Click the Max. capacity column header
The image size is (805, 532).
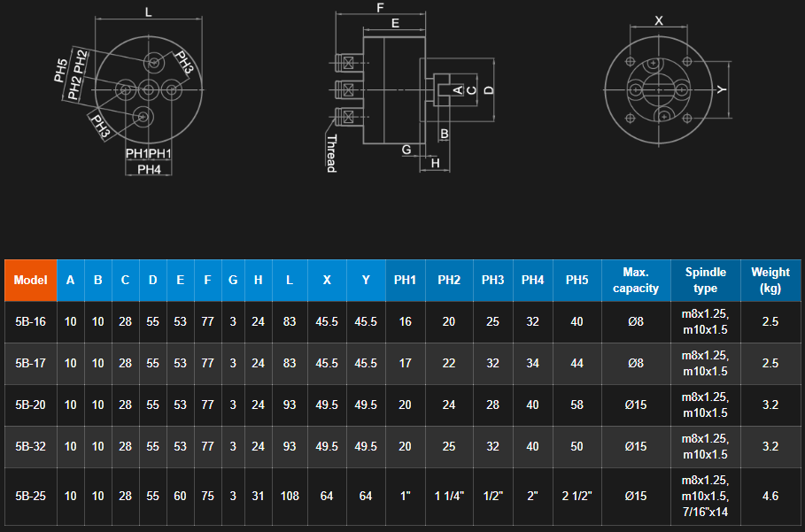coord(636,281)
